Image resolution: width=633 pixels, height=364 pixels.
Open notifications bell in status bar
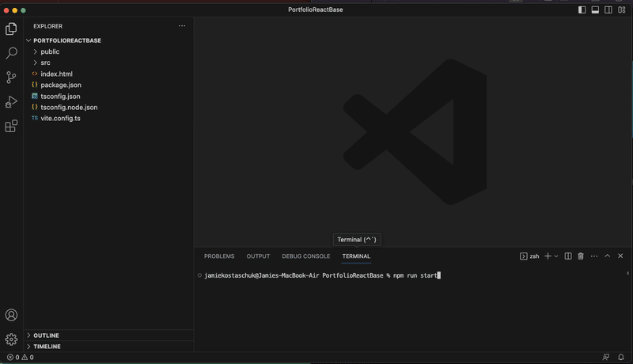point(621,357)
